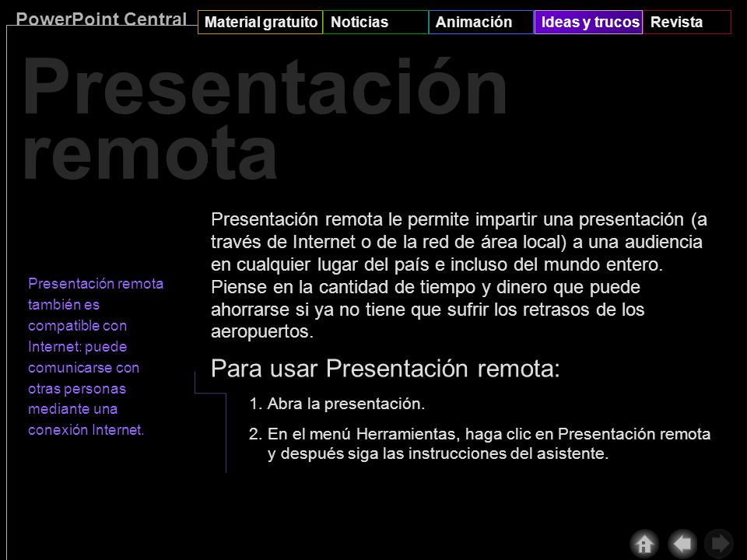Go to the home slide icon
Viewport: 747px width, 560px height.
(644, 544)
